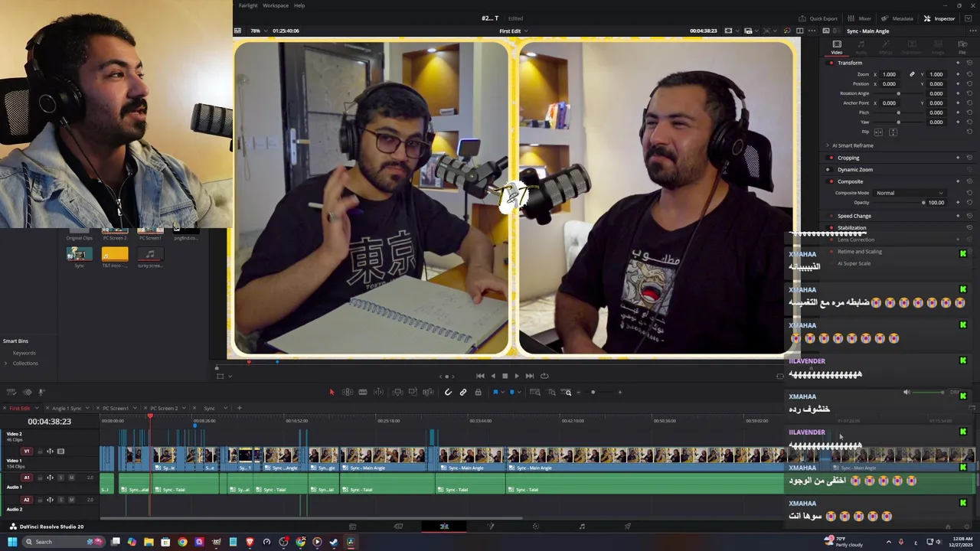This screenshot has width=980, height=551.
Task: Adjust the Rotation Angle slider
Action: pos(898,93)
